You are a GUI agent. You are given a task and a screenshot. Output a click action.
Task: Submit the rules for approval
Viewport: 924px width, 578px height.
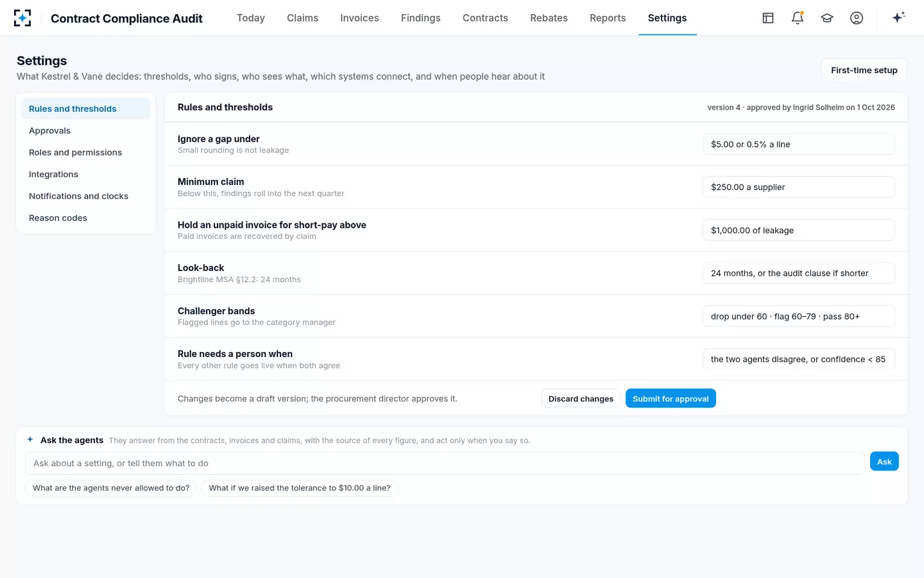(x=671, y=399)
